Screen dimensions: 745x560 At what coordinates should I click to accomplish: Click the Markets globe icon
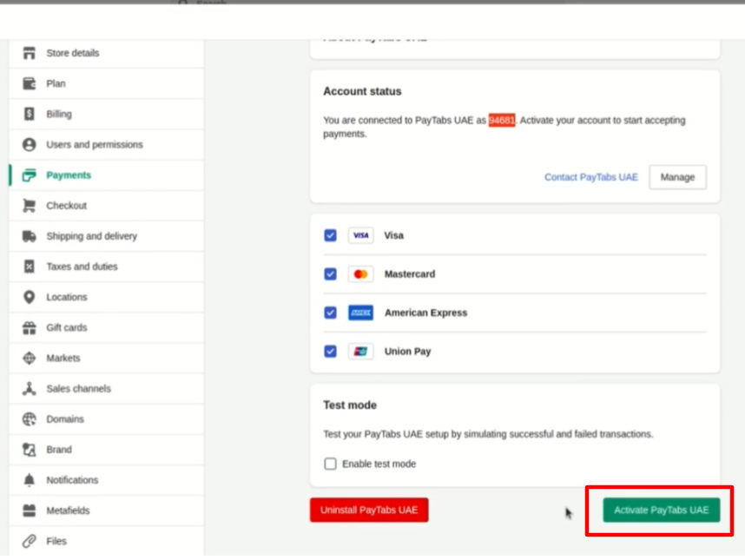(x=29, y=358)
